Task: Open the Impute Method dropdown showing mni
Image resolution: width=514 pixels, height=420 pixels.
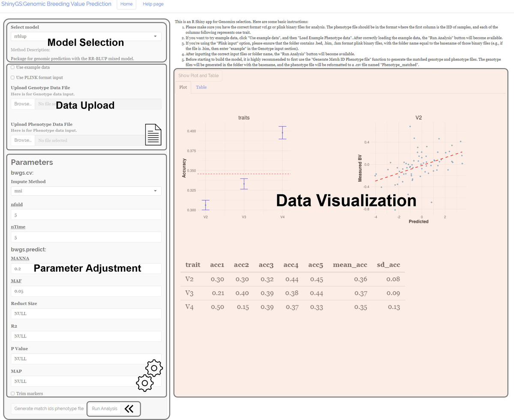Action: pyautogui.click(x=86, y=191)
